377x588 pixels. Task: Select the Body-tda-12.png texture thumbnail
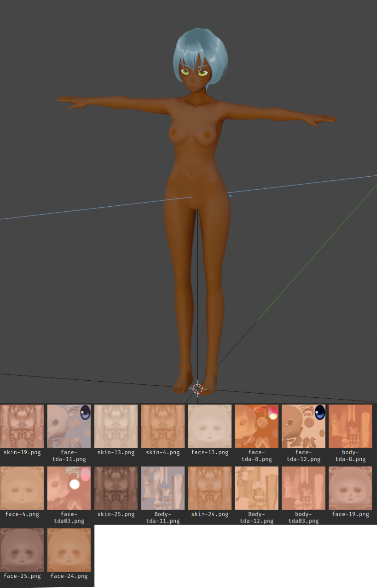(257, 488)
